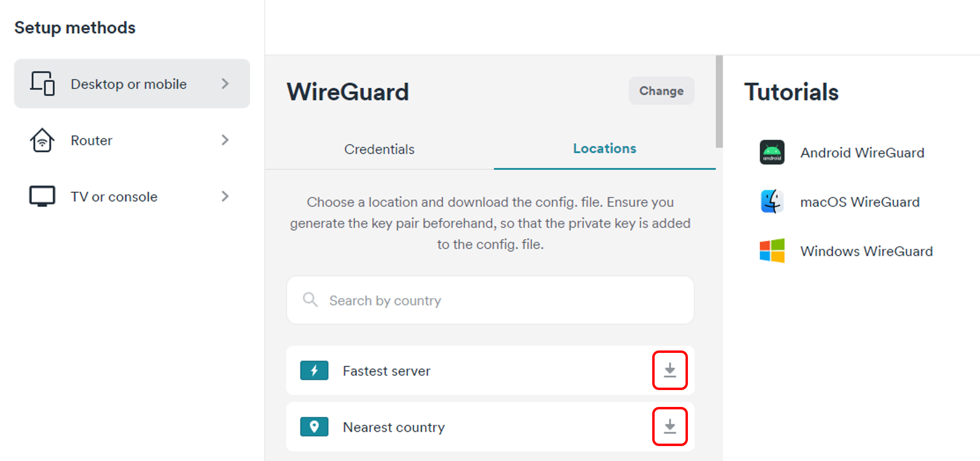Click the macOS Finder face icon

point(772,201)
